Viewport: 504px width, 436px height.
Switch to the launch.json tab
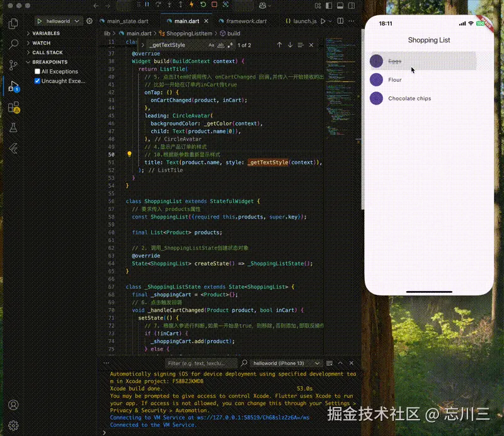pos(301,21)
